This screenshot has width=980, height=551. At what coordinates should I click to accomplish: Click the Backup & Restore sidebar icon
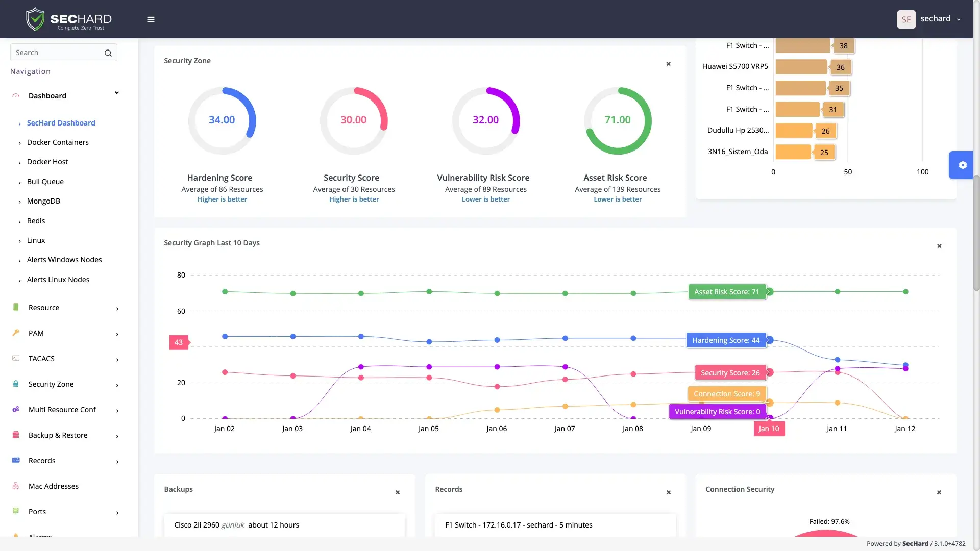tap(16, 435)
